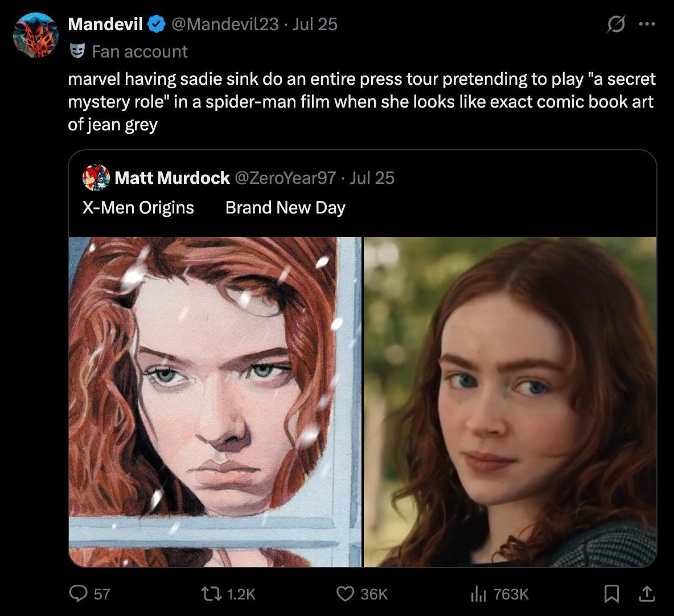Like the tweet with the heart icon
674x616 pixels.
(x=345, y=594)
